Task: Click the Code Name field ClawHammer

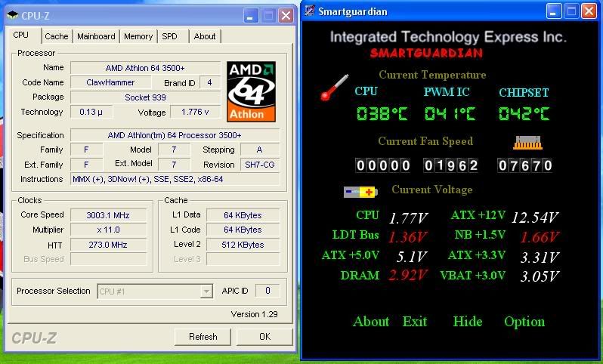Action: [x=110, y=82]
